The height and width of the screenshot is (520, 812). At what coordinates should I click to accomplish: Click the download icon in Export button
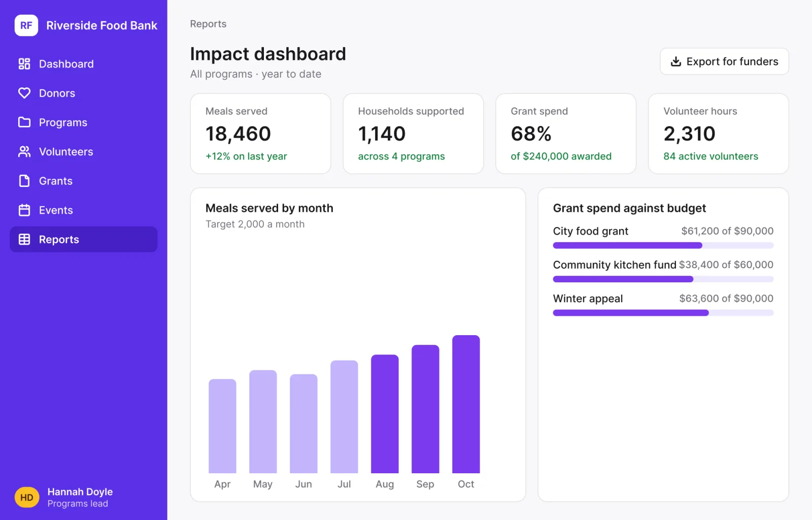coord(676,61)
